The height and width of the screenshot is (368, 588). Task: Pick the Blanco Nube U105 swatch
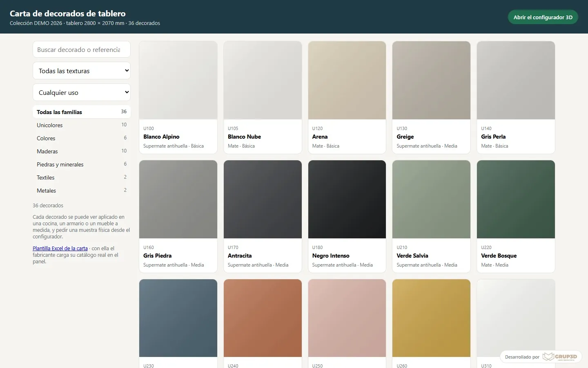(x=263, y=80)
